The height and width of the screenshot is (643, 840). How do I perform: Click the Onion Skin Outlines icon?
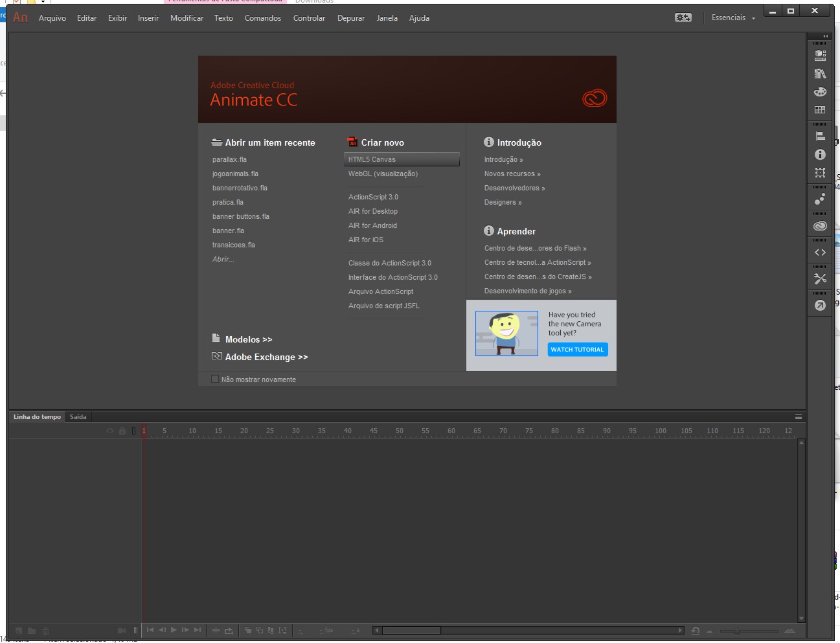tap(260, 631)
